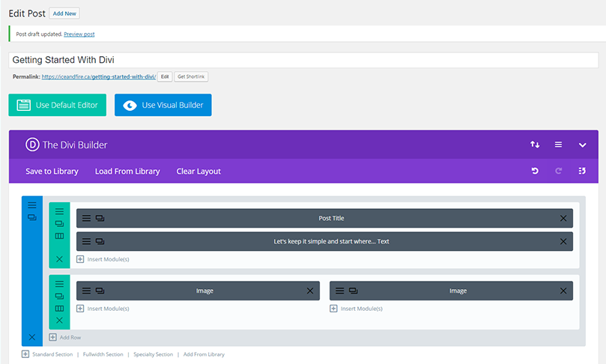Insert module in the first row
Image resolution: width=606 pixels, height=364 pixels.
[103, 259]
